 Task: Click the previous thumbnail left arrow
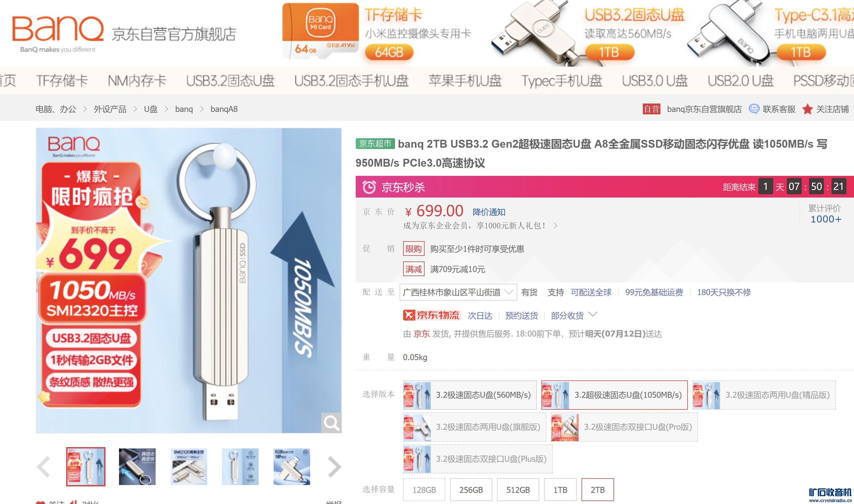[43, 467]
